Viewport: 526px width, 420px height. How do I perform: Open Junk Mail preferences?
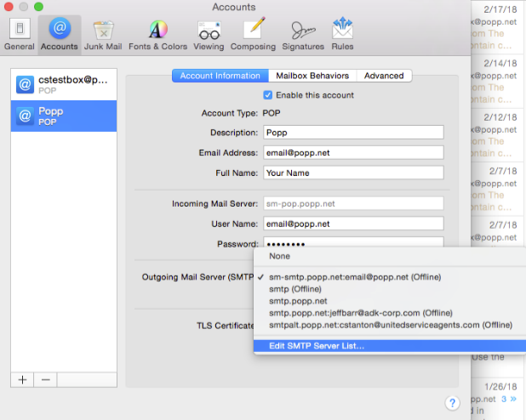click(x=103, y=35)
